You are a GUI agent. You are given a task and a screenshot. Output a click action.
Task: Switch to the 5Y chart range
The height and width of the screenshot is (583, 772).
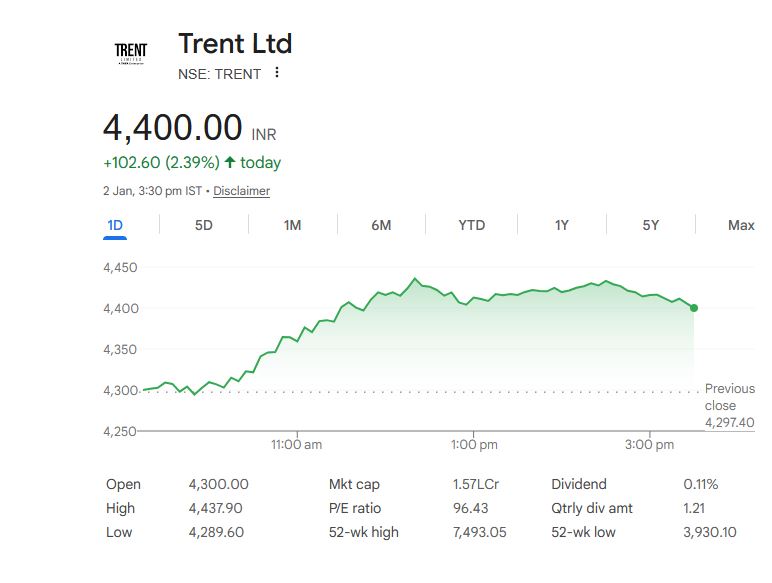coord(651,225)
